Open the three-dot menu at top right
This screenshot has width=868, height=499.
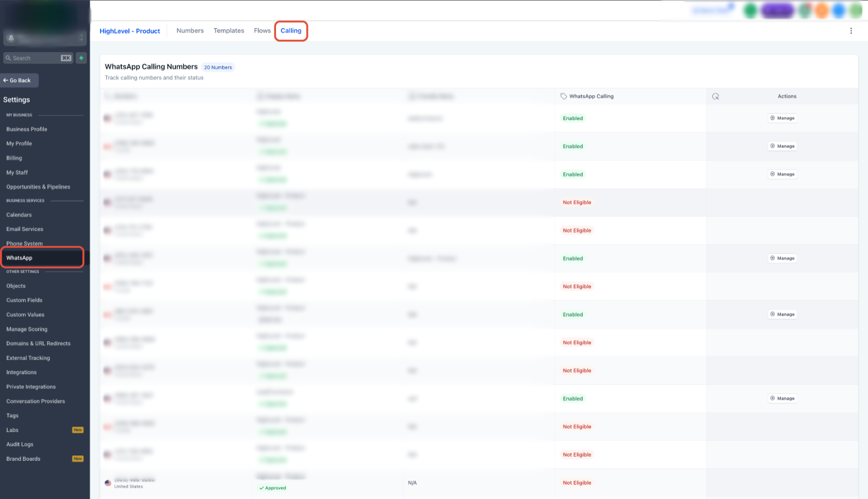pos(851,31)
